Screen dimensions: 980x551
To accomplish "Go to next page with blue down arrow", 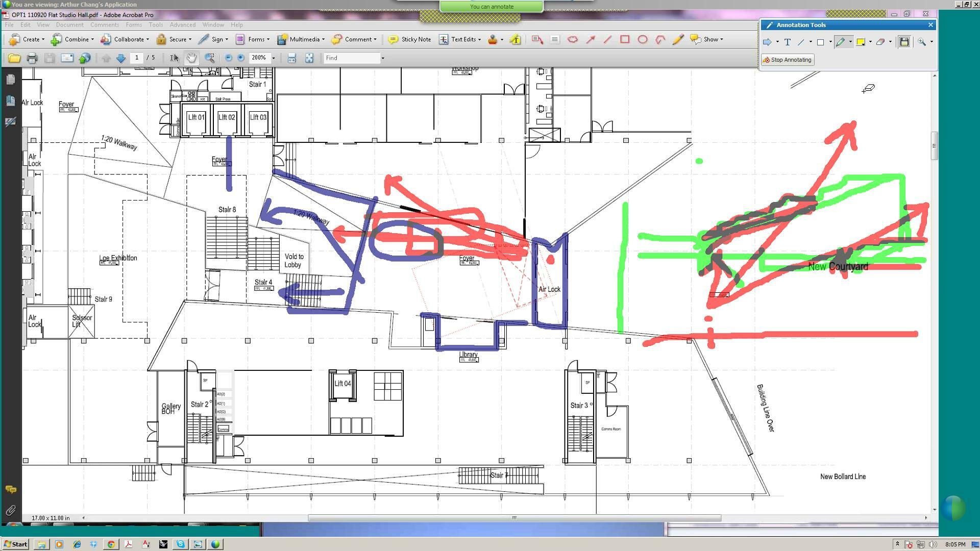I will pos(121,58).
